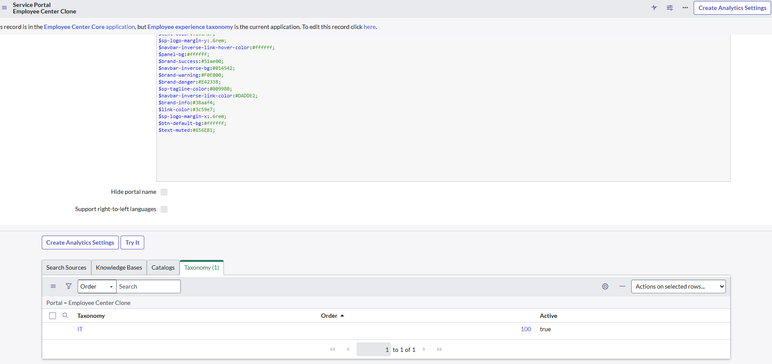The height and width of the screenshot is (364, 772).
Task: Open the form context hamburger menu
Action: click(4, 8)
